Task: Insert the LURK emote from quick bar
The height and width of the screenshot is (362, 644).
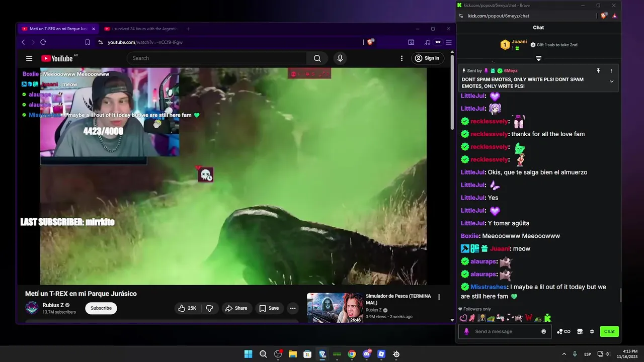Action: coord(500,318)
